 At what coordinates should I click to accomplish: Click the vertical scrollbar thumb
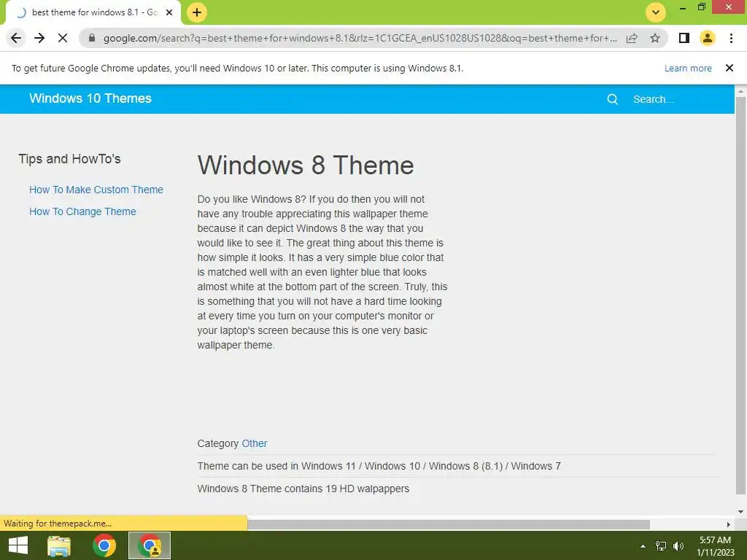point(740,295)
